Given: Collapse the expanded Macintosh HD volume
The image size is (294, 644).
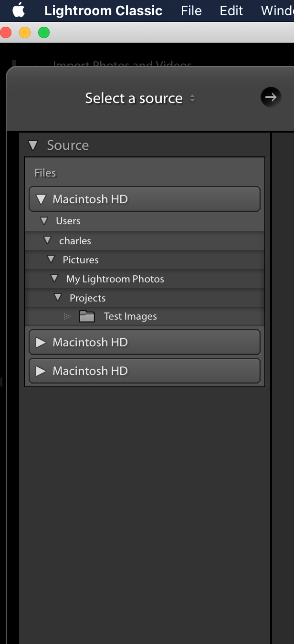Looking at the screenshot, I should coord(41,199).
